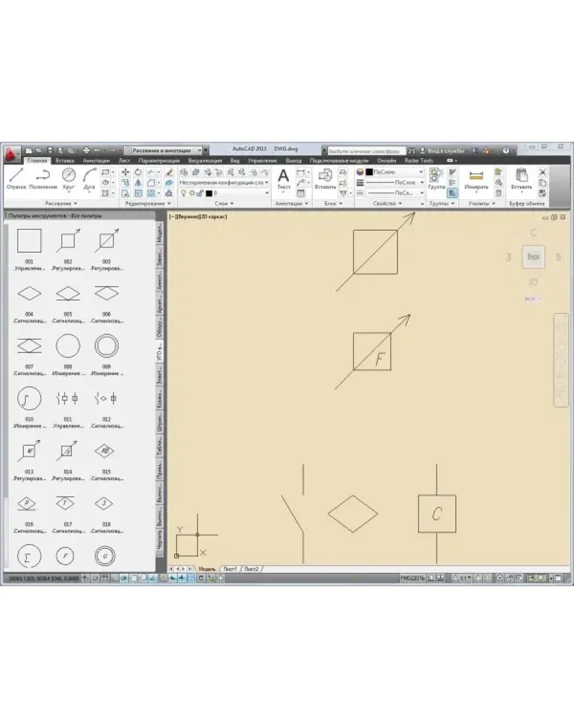Click the Текст (Text) annotation tool

coord(284,178)
